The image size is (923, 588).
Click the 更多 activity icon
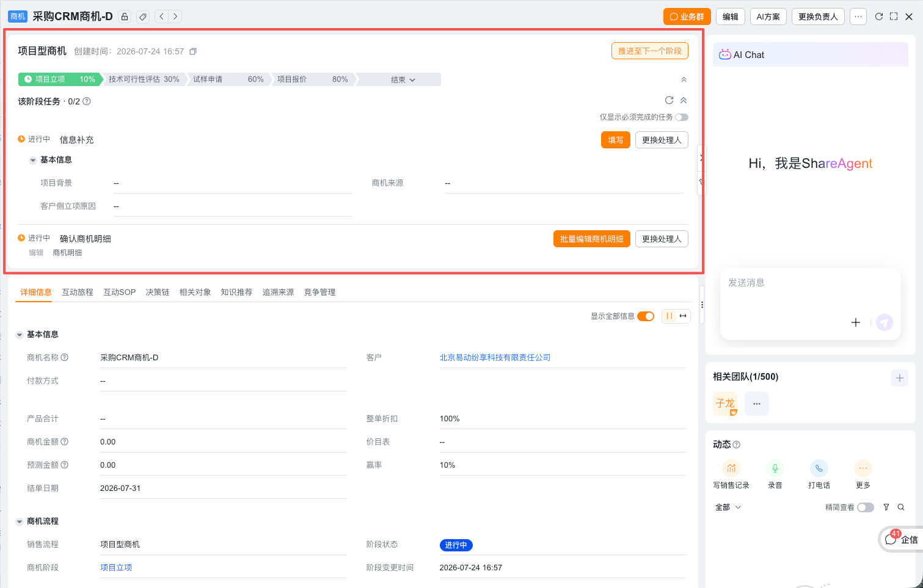pos(863,468)
